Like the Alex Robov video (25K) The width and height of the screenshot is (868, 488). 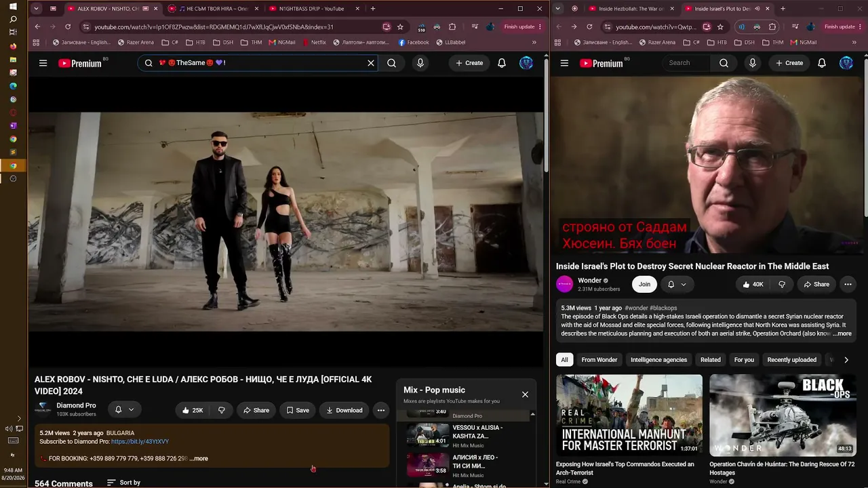193,410
